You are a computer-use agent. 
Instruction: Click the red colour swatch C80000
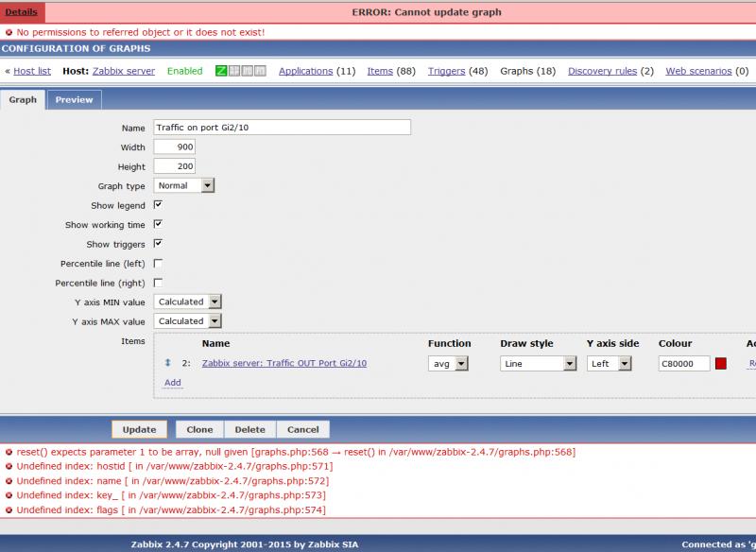tap(721, 364)
